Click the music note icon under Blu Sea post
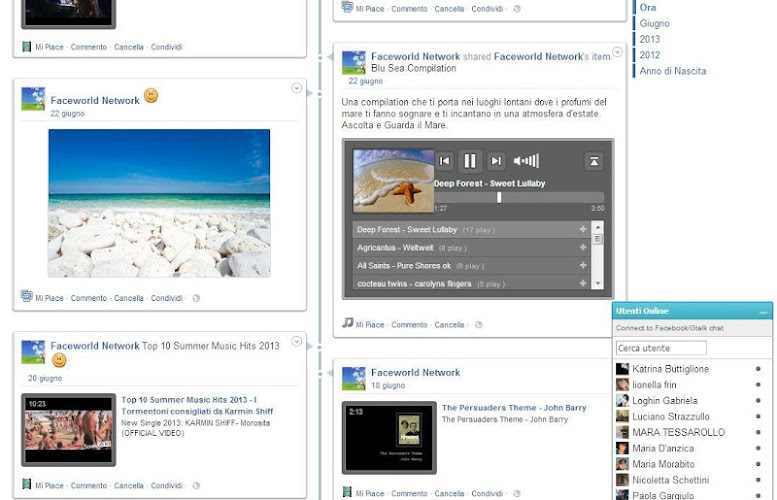 [x=348, y=323]
